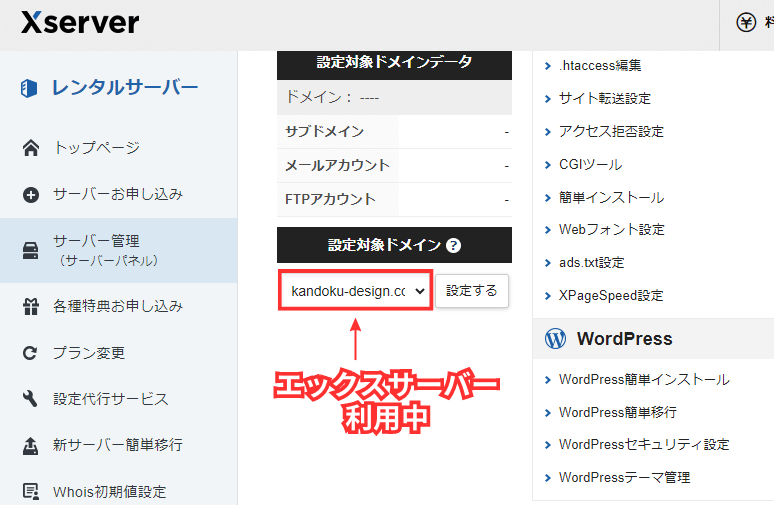Click the yen price icon in header

746,22
